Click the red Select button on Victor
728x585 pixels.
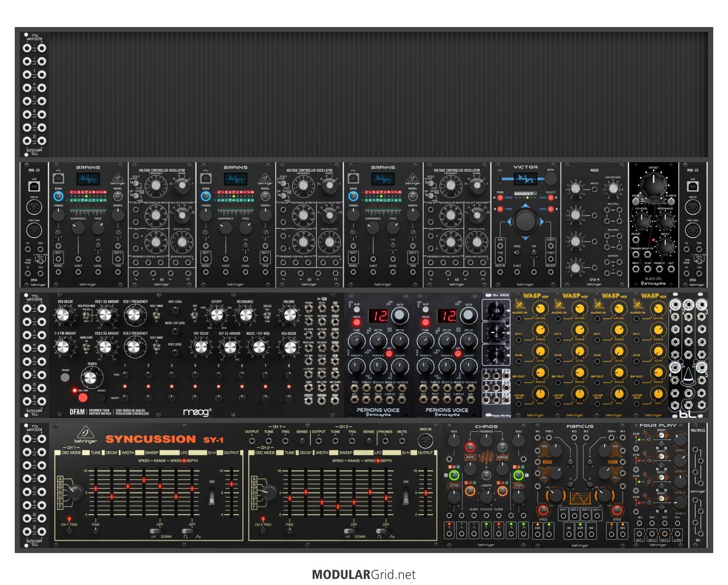(x=551, y=198)
